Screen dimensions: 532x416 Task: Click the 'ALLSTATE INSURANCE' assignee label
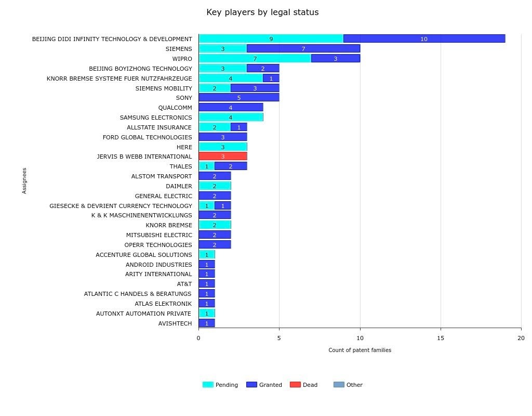click(x=159, y=127)
